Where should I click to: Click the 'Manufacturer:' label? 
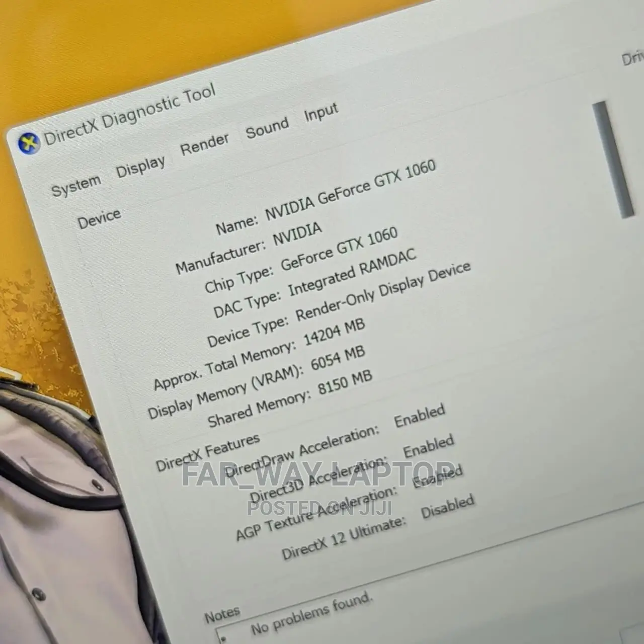(x=220, y=258)
